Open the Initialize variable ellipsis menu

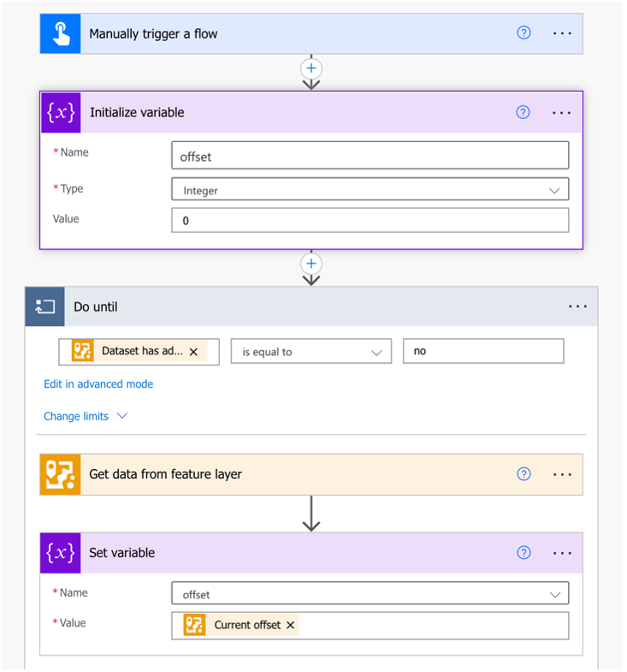pyautogui.click(x=561, y=112)
